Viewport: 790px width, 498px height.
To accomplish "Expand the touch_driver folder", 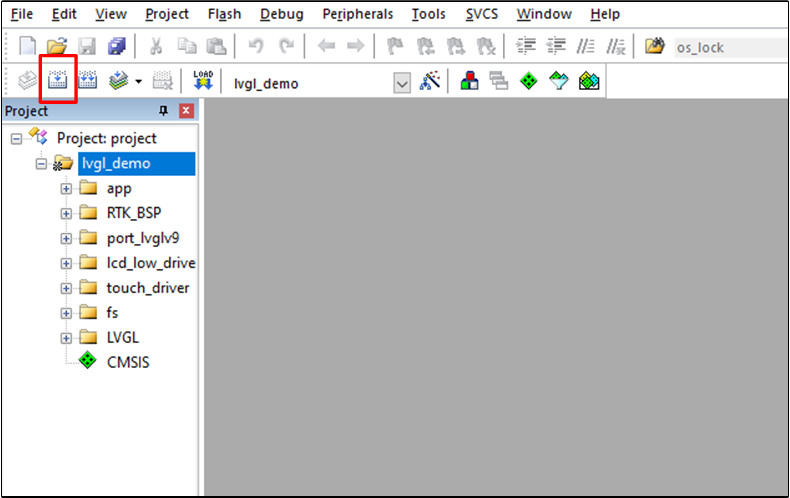I will [x=66, y=288].
